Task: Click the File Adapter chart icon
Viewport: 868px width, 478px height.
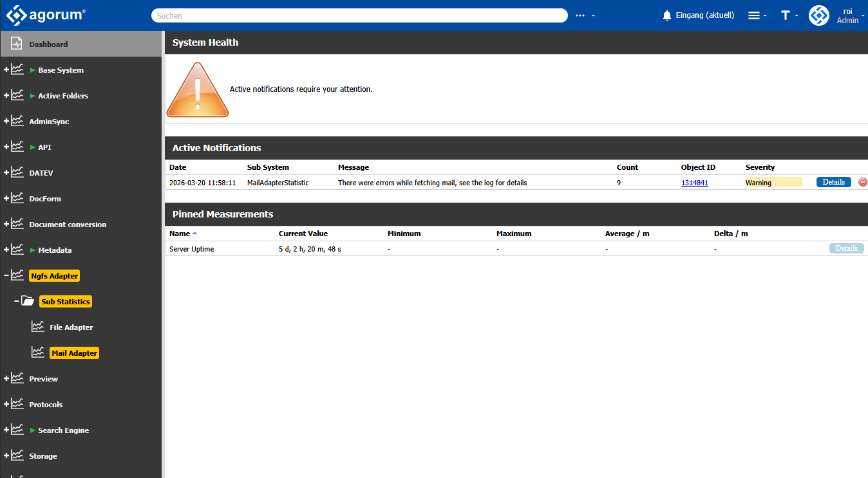Action: (x=38, y=327)
